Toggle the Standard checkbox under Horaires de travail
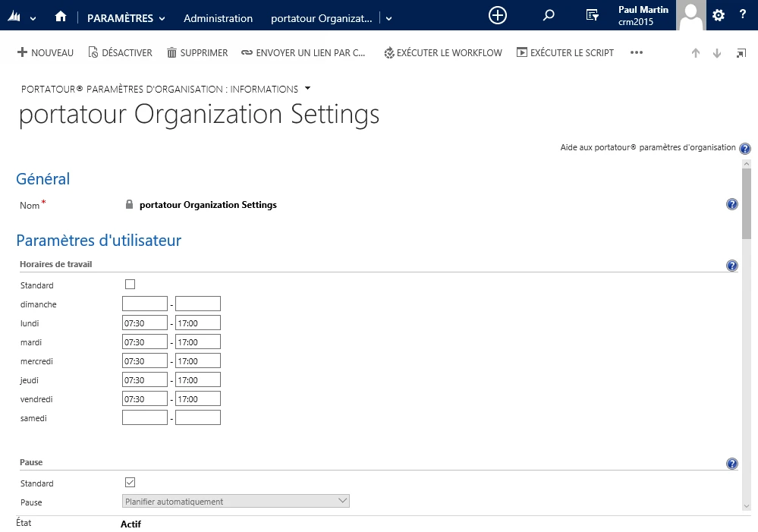 pos(130,285)
